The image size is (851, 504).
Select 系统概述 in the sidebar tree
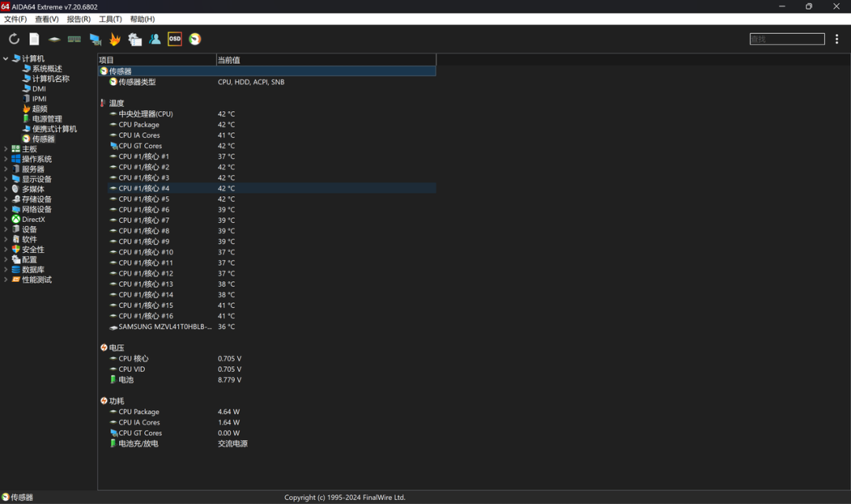pos(46,69)
